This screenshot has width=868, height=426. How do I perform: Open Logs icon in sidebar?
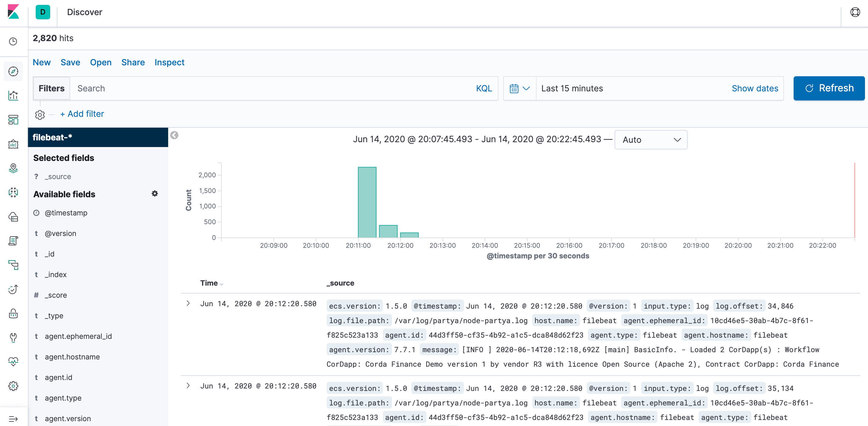13,241
